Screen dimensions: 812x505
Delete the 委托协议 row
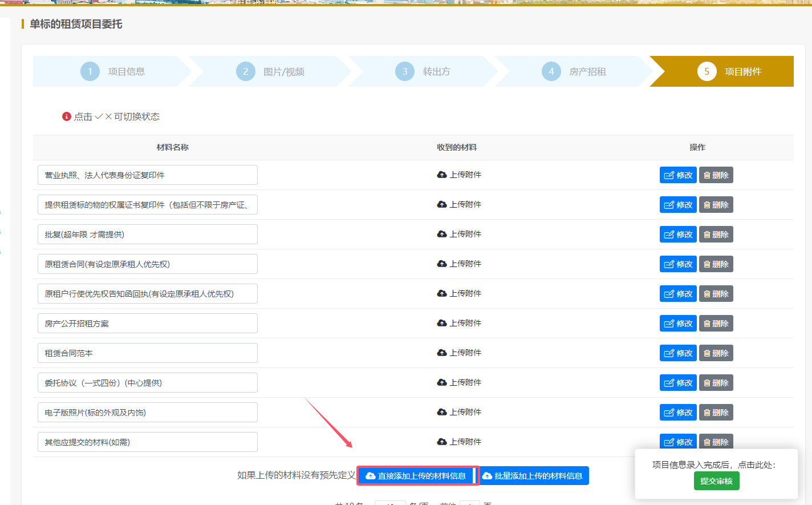[716, 383]
